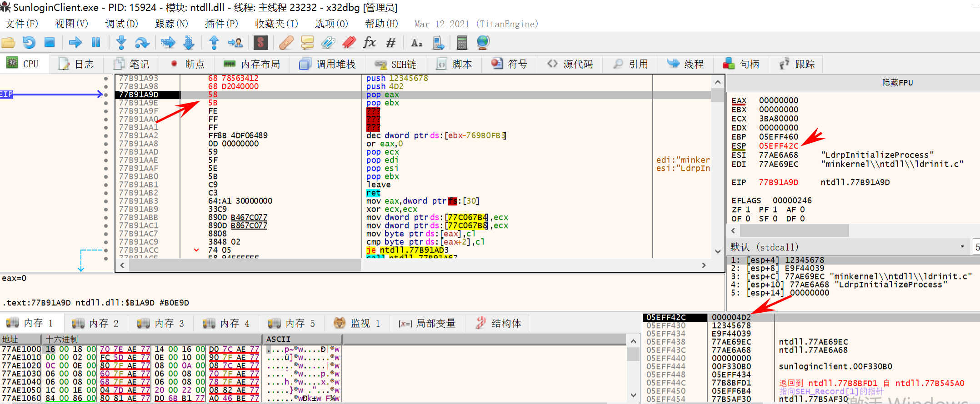Viewport: 980px width, 404px height.
Task: Open the 收藏夹(I) menu
Action: point(276,24)
